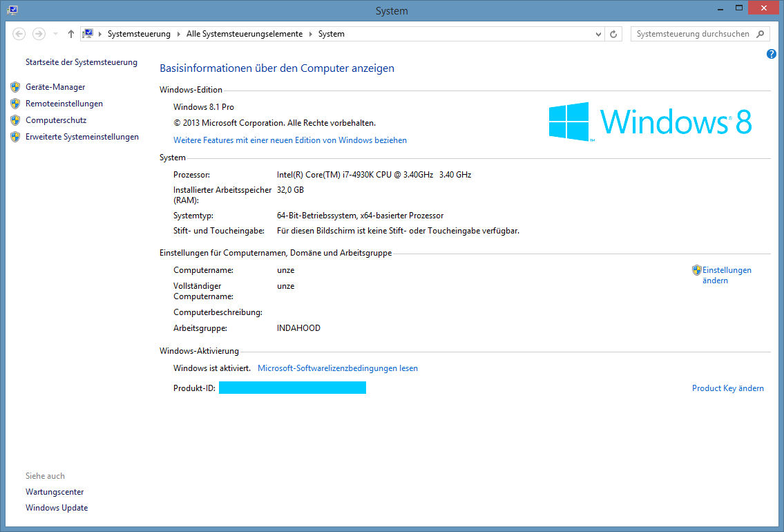Click the Back navigation arrow
Viewport: 784px width, 532px height.
19,34
